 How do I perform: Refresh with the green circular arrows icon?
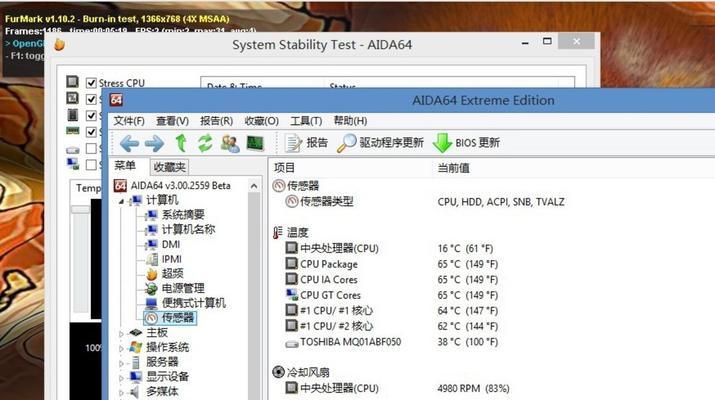point(205,143)
